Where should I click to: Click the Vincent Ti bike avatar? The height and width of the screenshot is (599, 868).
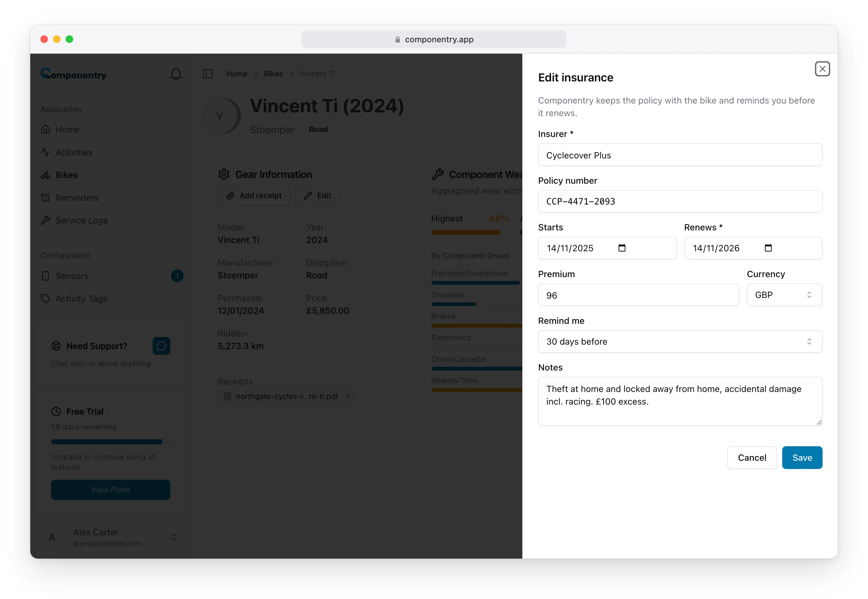(x=222, y=116)
